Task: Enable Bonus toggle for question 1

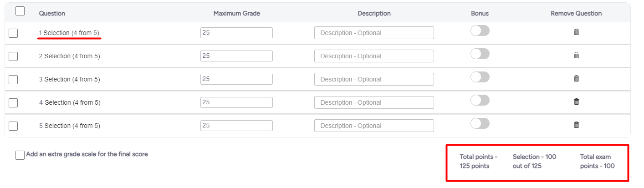Action: [480, 30]
